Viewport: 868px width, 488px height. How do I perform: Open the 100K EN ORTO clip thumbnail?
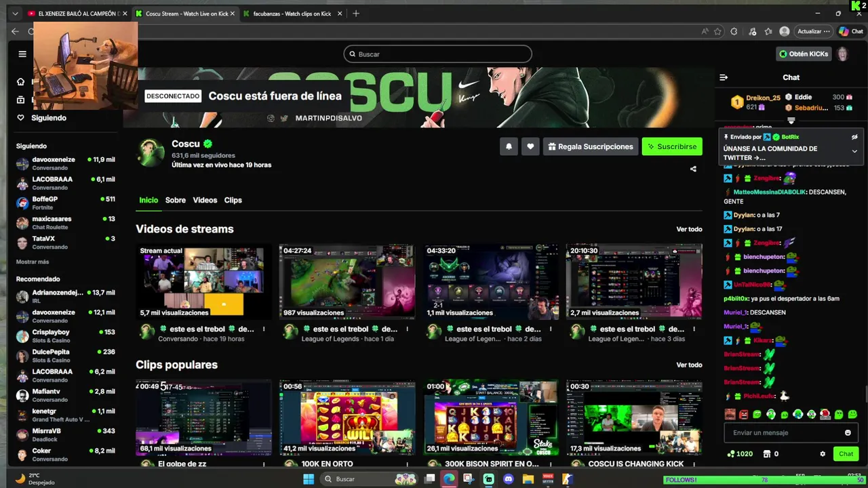[x=347, y=417]
